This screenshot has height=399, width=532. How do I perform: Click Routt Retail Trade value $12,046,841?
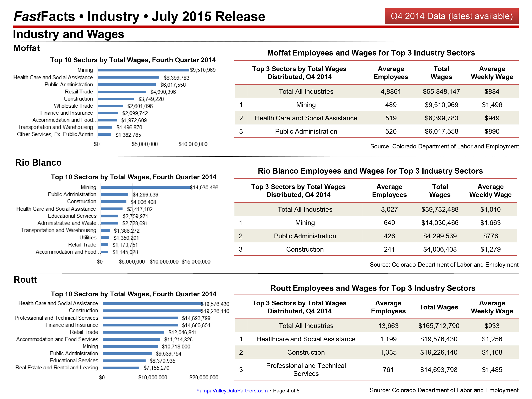(x=183, y=333)
